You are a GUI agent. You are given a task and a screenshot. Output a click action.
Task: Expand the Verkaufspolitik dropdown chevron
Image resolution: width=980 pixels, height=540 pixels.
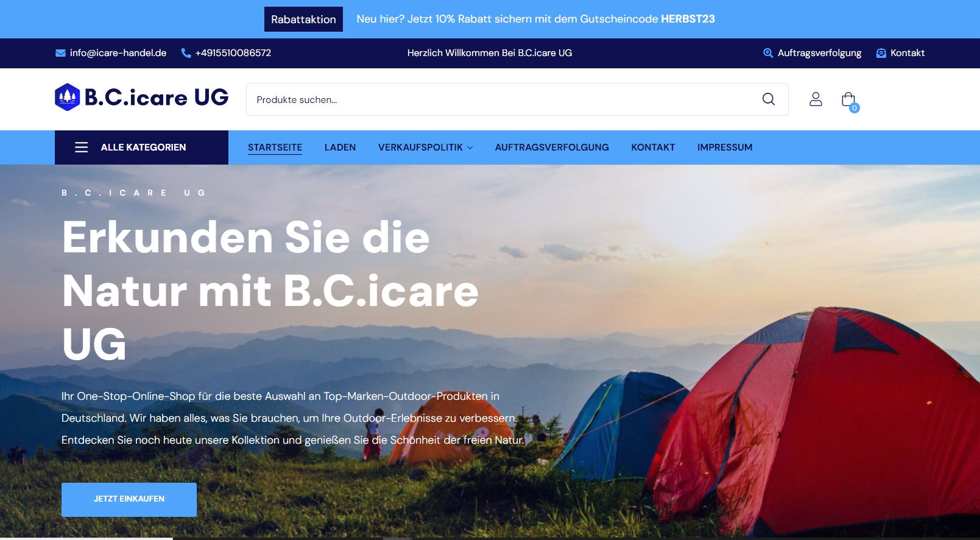pos(470,147)
